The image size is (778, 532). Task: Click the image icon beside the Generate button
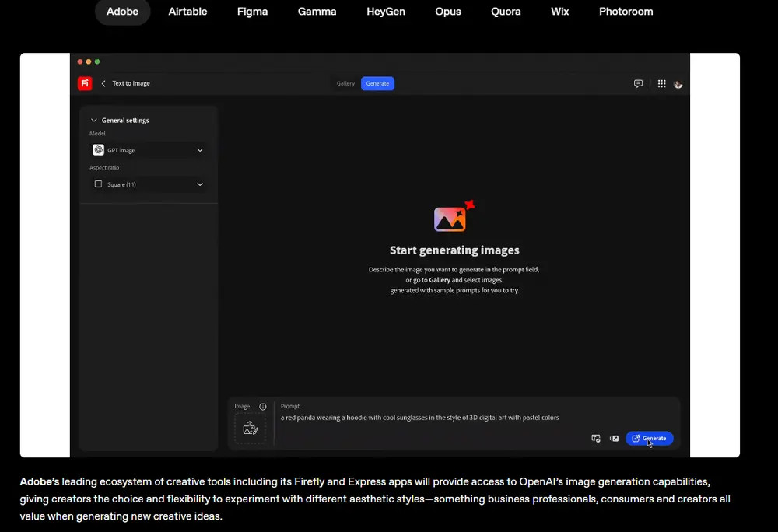click(614, 438)
